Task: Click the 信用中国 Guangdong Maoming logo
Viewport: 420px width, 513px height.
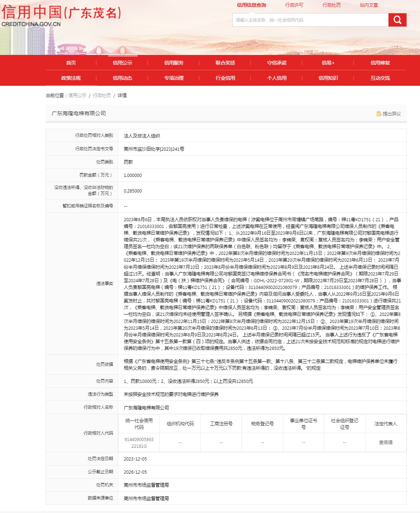Action: tap(62, 16)
